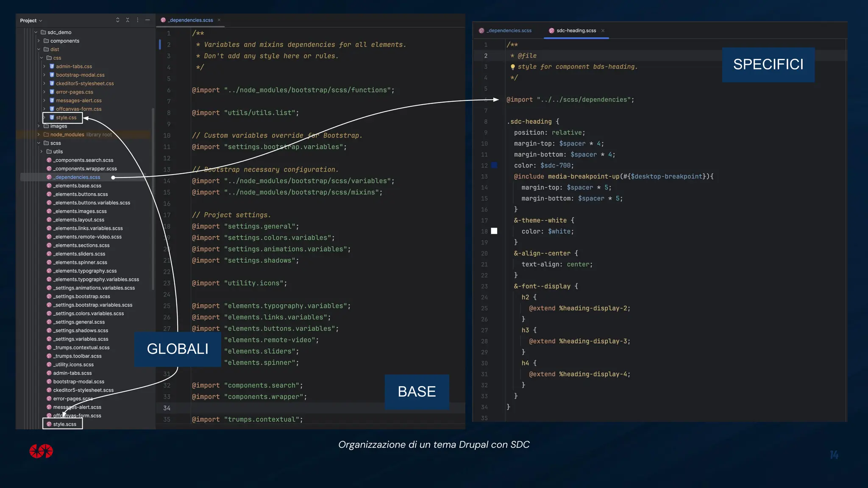Click the Sass icon of _components.search.scss
Image resolution: width=868 pixels, height=488 pixels.
point(49,160)
